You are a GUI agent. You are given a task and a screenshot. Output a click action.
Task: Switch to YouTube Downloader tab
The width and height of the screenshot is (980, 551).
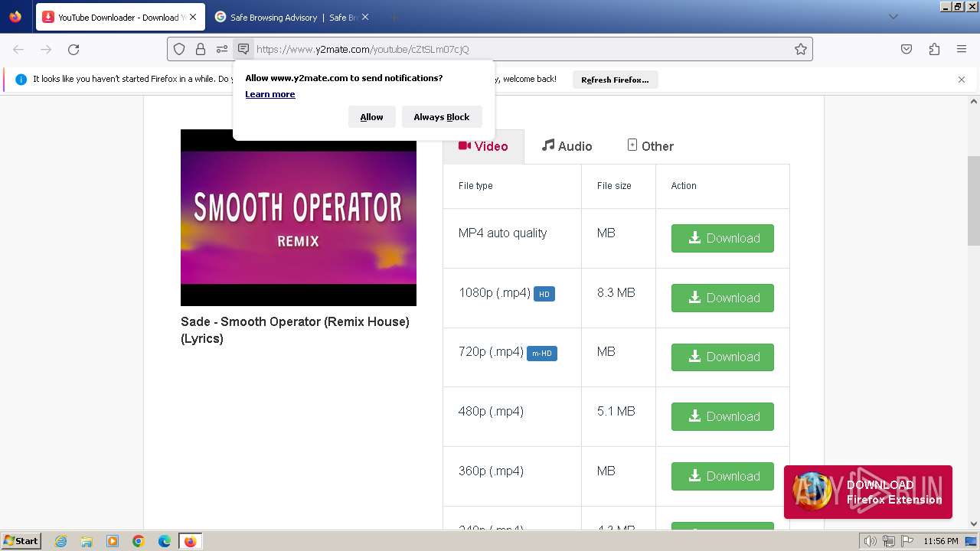click(x=120, y=17)
